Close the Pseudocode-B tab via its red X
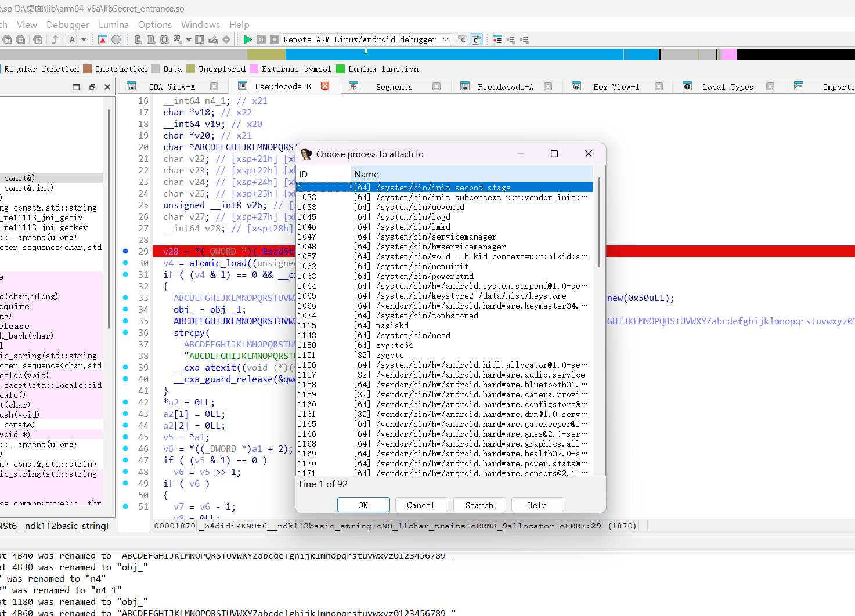 click(x=325, y=86)
